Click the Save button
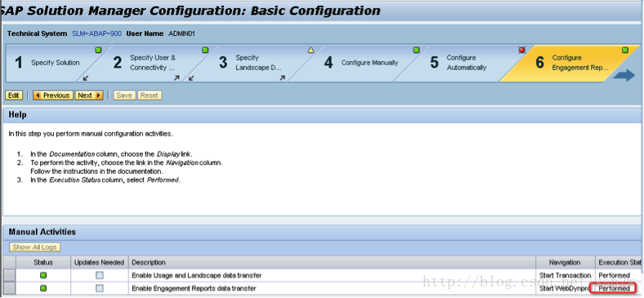Image resolution: width=644 pixels, height=298 pixels. click(124, 96)
